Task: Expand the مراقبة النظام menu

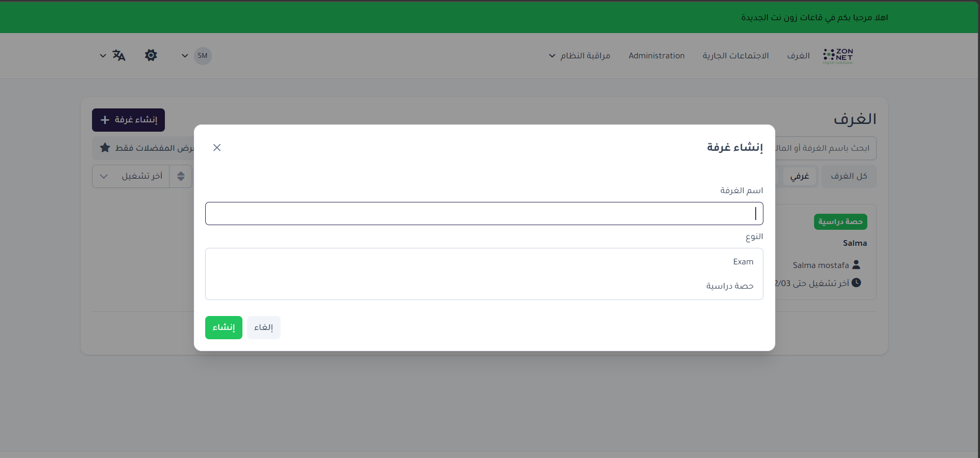Action: pos(579,56)
